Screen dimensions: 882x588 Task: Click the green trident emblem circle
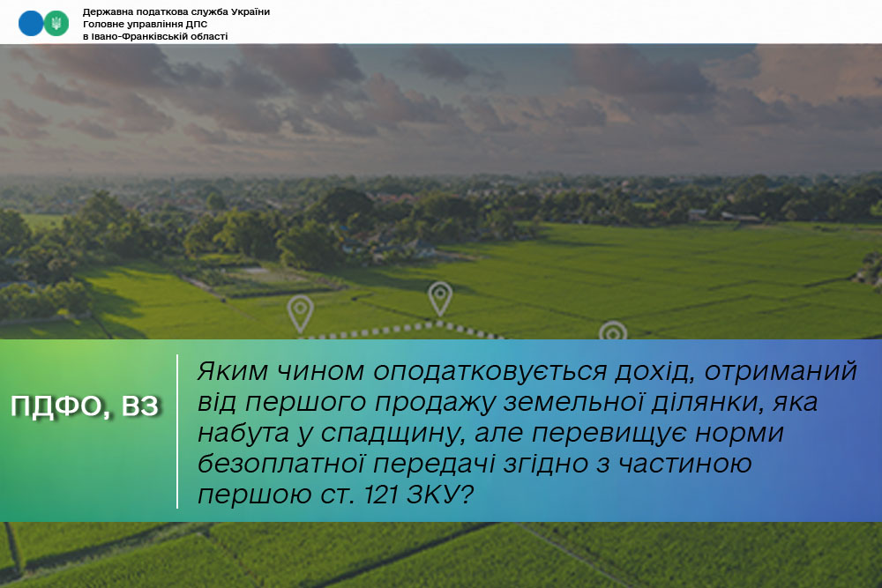click(56, 24)
